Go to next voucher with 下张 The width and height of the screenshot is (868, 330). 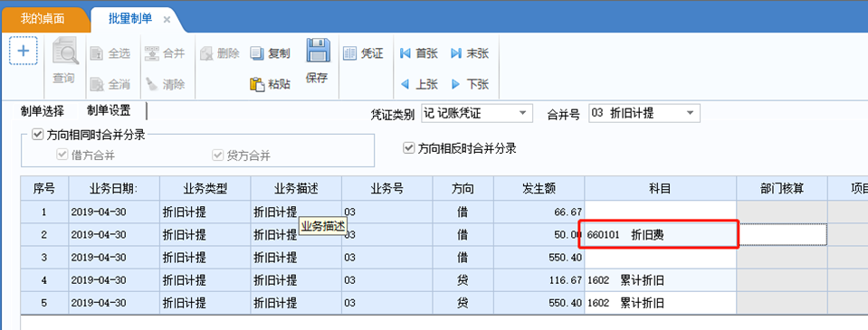coord(470,84)
